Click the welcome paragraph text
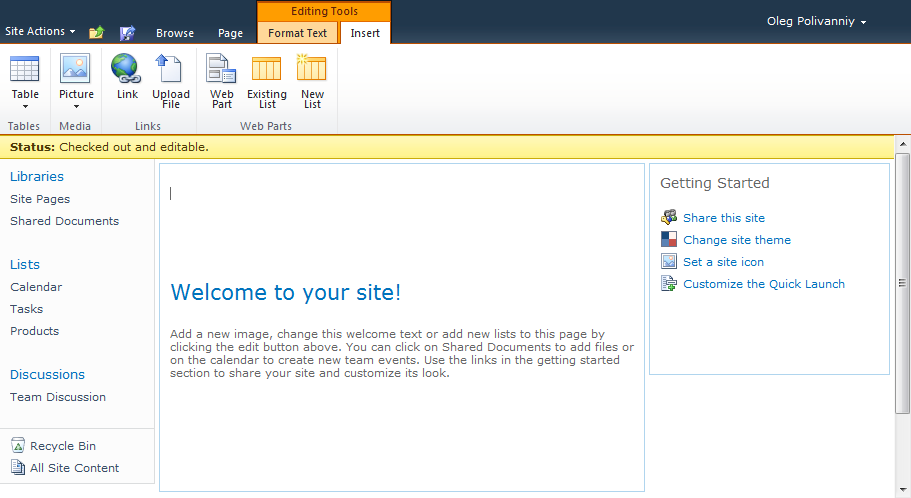The width and height of the screenshot is (911, 498). (402, 353)
